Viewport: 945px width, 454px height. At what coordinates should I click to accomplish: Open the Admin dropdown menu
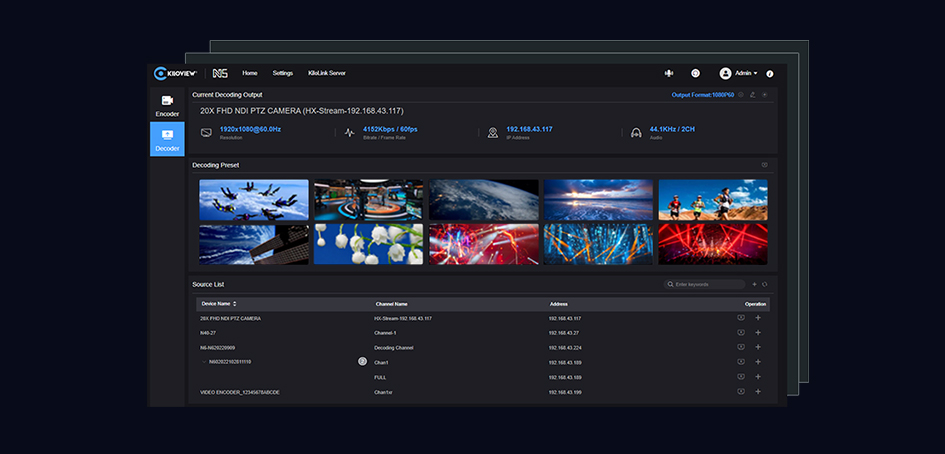click(746, 74)
